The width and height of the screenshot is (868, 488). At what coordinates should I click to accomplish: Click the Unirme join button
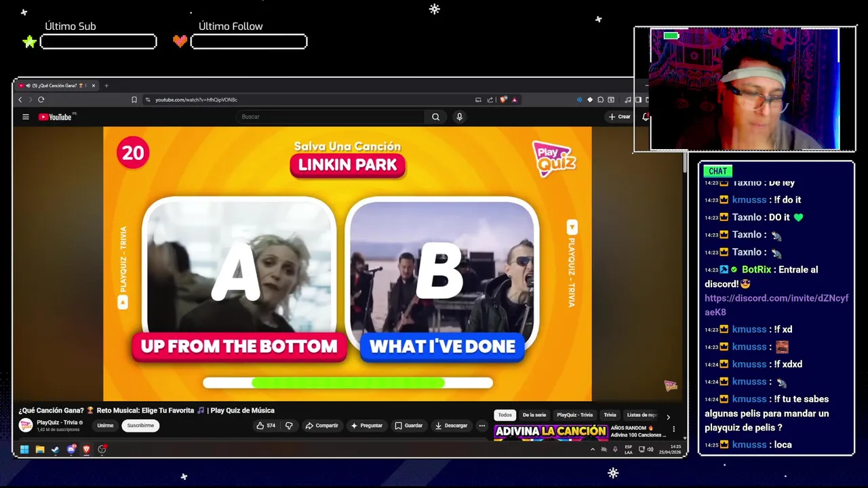pyautogui.click(x=105, y=426)
